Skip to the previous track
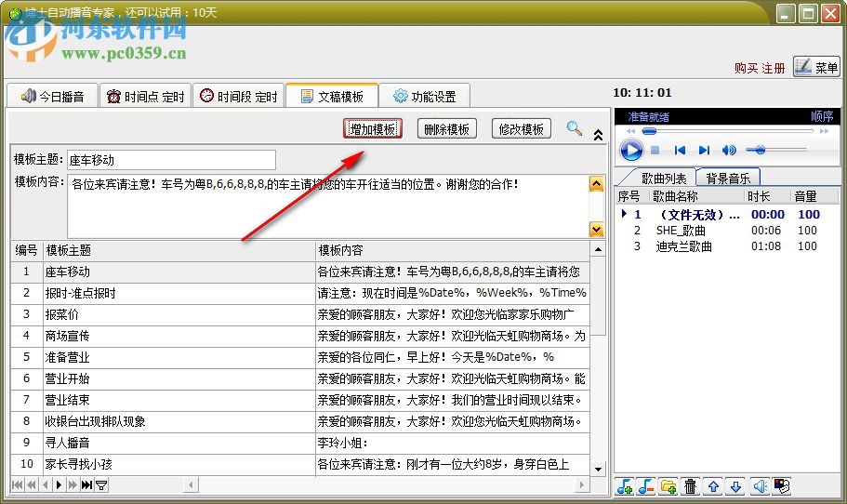Screen dimensions: 847x504 680,150
